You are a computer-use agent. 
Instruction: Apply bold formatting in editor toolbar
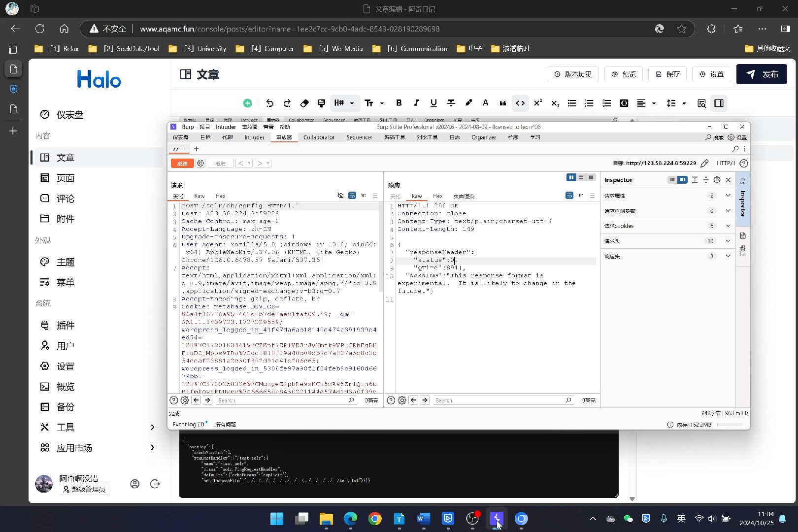click(399, 103)
